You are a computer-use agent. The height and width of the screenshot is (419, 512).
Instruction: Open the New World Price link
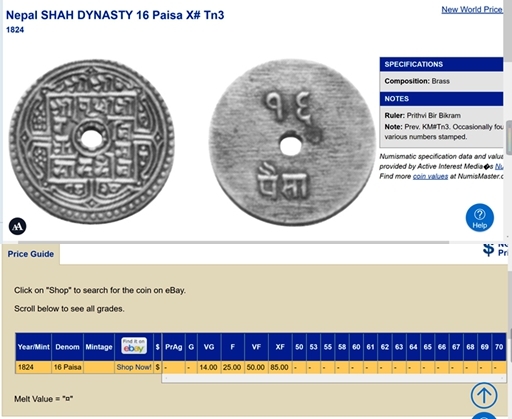coord(472,10)
